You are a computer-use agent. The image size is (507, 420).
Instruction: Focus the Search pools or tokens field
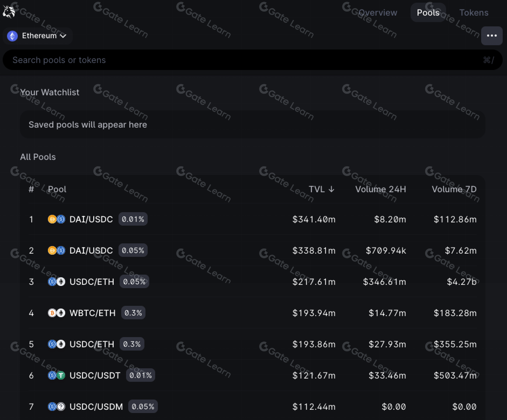click(242, 60)
